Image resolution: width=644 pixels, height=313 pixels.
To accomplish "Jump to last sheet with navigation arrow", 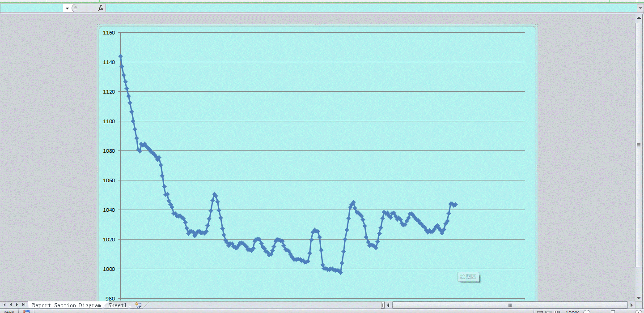I will click(23, 305).
